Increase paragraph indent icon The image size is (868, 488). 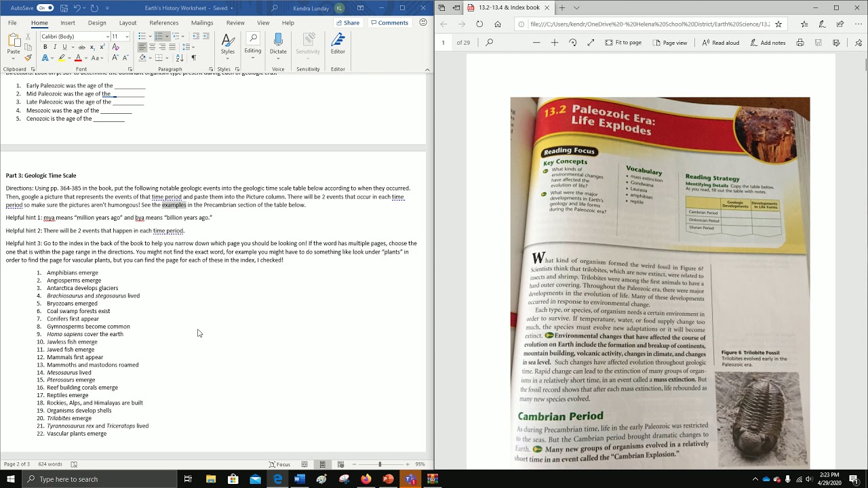pyautogui.click(x=205, y=36)
